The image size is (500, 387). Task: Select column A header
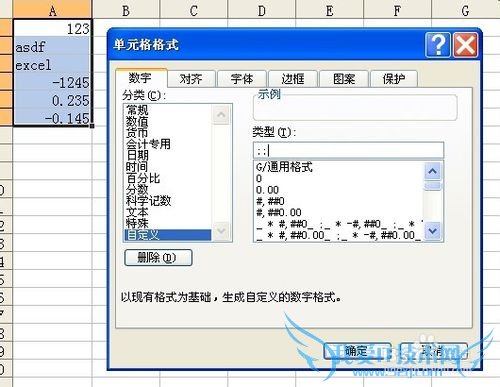pyautogui.click(x=52, y=10)
